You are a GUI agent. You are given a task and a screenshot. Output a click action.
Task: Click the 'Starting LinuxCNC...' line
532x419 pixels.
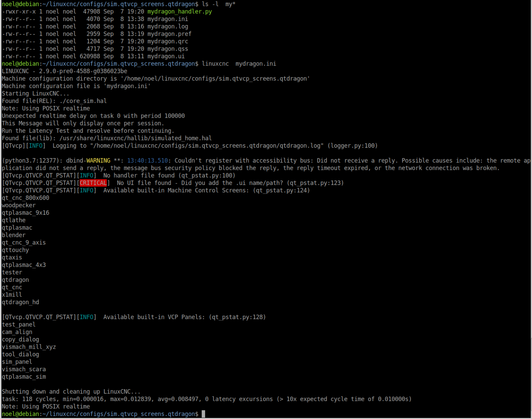tap(35, 93)
